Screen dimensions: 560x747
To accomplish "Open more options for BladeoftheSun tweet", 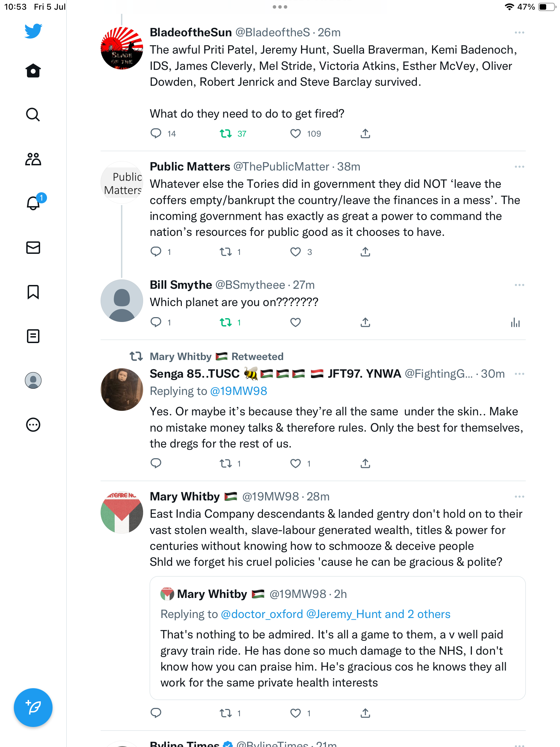I will [x=519, y=33].
